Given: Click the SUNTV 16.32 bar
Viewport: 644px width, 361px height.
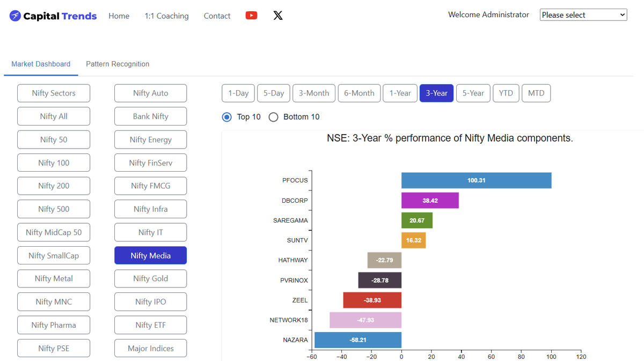Looking at the screenshot, I should click(414, 240).
